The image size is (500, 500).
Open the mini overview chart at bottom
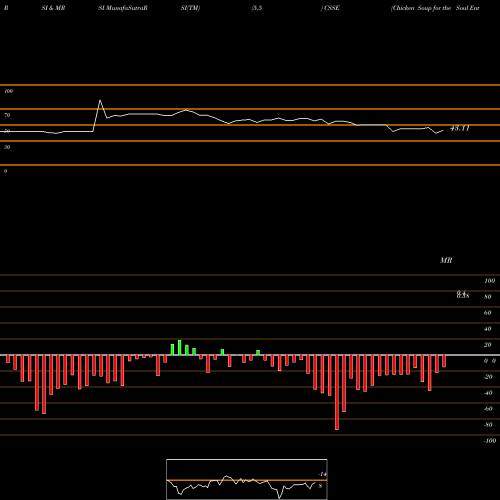tap(247, 479)
